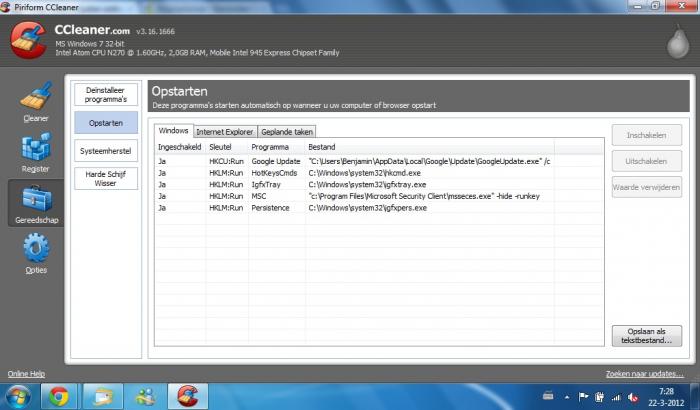Viewport: 700px width, 410px height.
Task: Click the keyboard tray icon
Action: click(x=548, y=396)
